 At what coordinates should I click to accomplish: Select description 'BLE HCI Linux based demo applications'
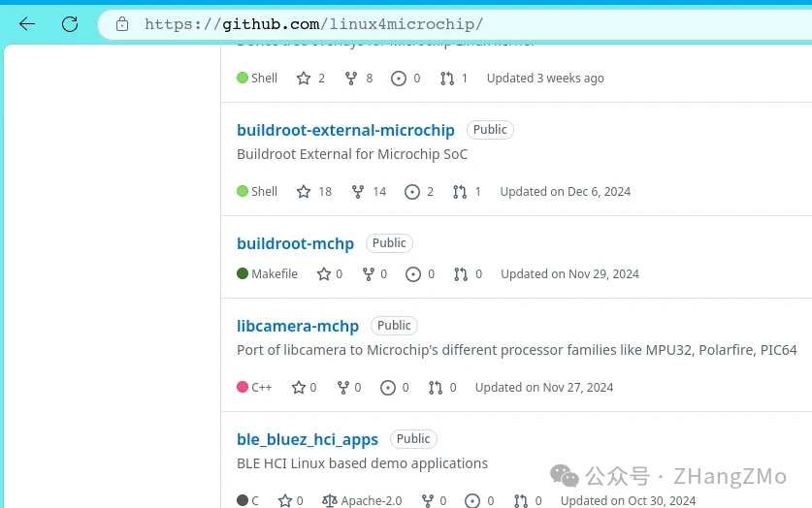(x=362, y=463)
